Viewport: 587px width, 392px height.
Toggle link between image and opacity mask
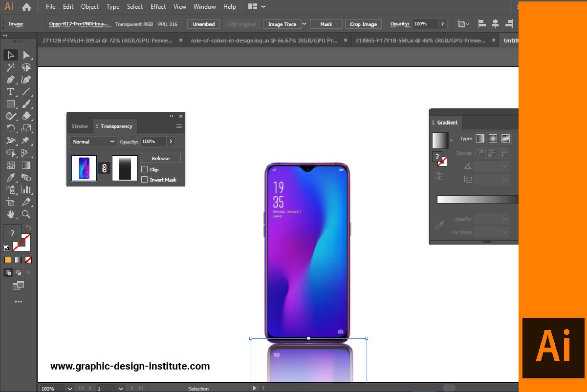point(104,168)
